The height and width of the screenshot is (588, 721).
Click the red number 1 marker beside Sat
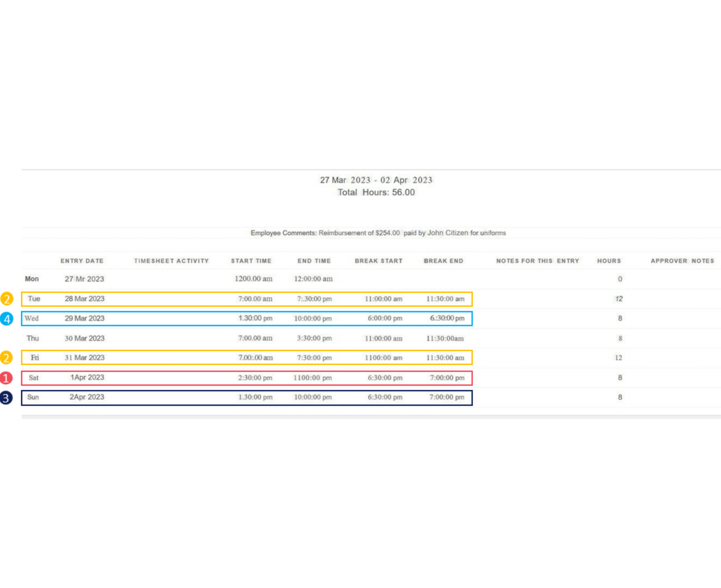[6, 378]
